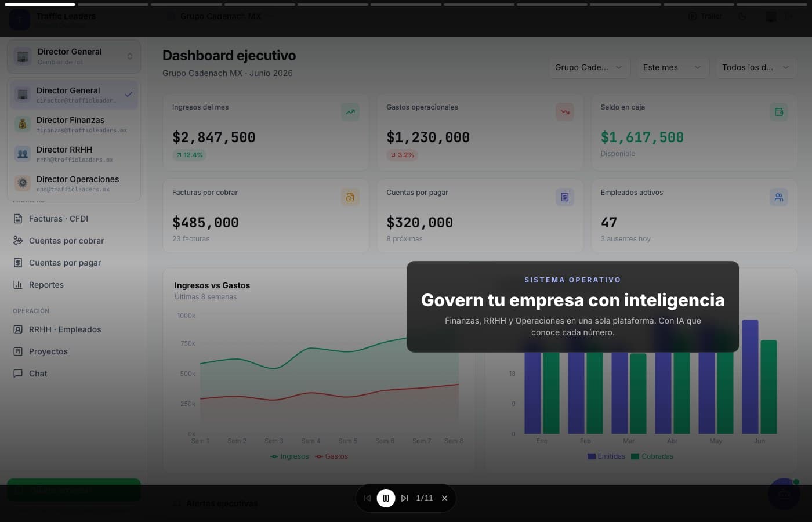
Task: Switch role to Director Operaciones
Action: click(74, 183)
